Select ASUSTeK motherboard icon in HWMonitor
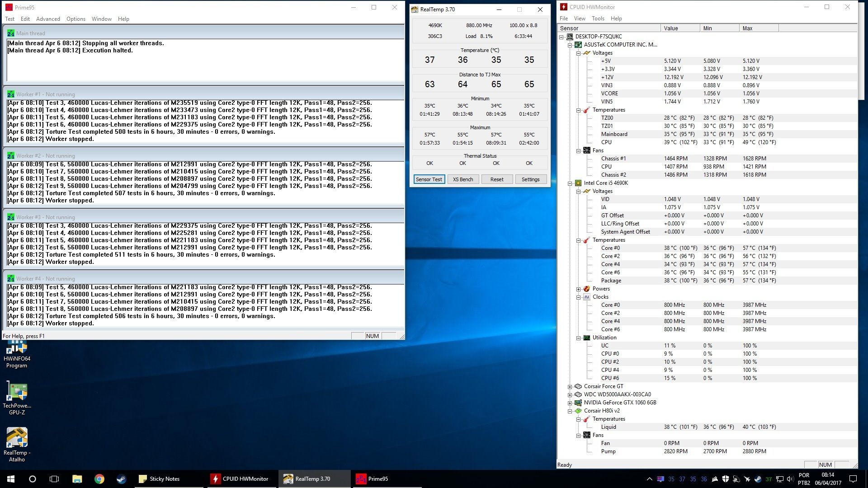 click(x=578, y=45)
